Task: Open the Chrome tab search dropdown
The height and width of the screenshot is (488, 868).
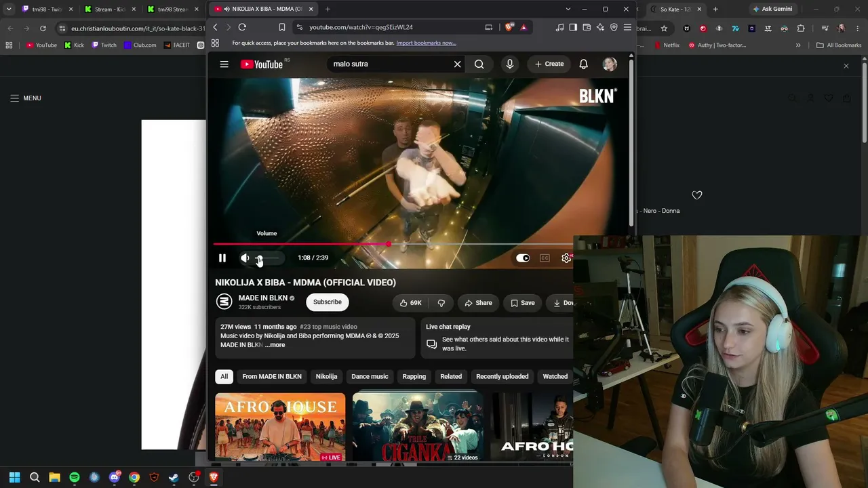Action: point(8,9)
